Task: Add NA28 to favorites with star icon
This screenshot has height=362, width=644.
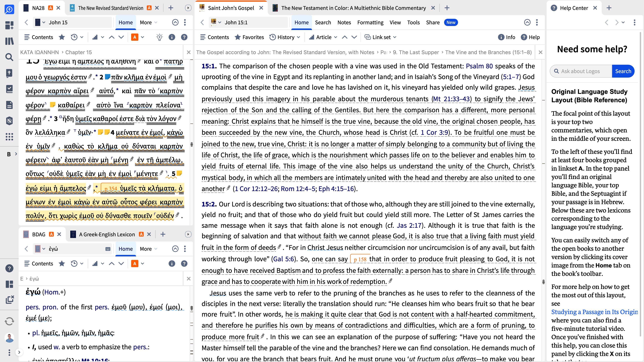Action: pos(62,37)
